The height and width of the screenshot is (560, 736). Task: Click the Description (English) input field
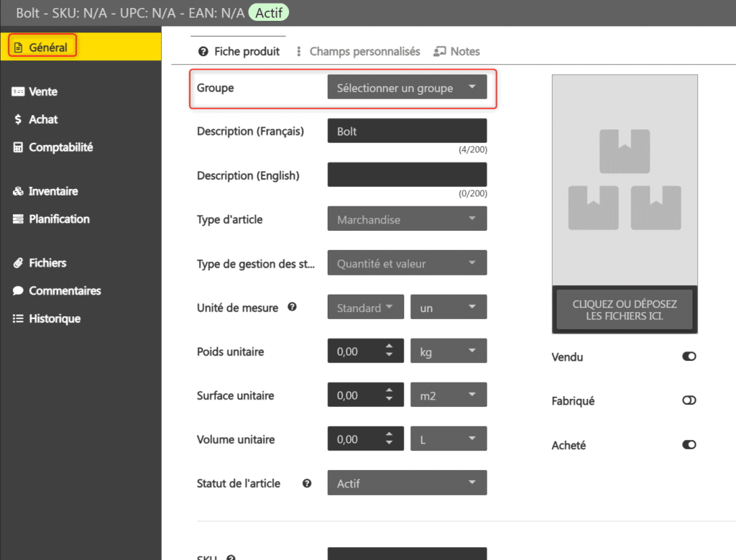point(407,175)
